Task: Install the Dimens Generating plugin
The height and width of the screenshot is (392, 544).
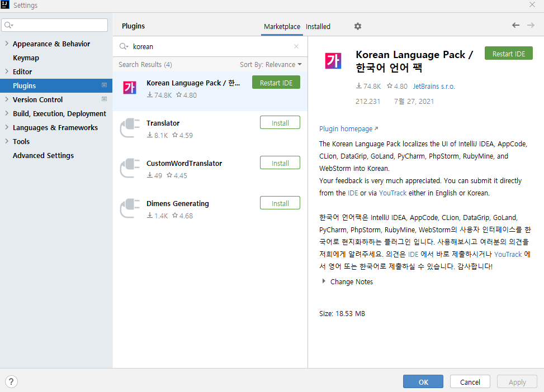Action: 280,203
